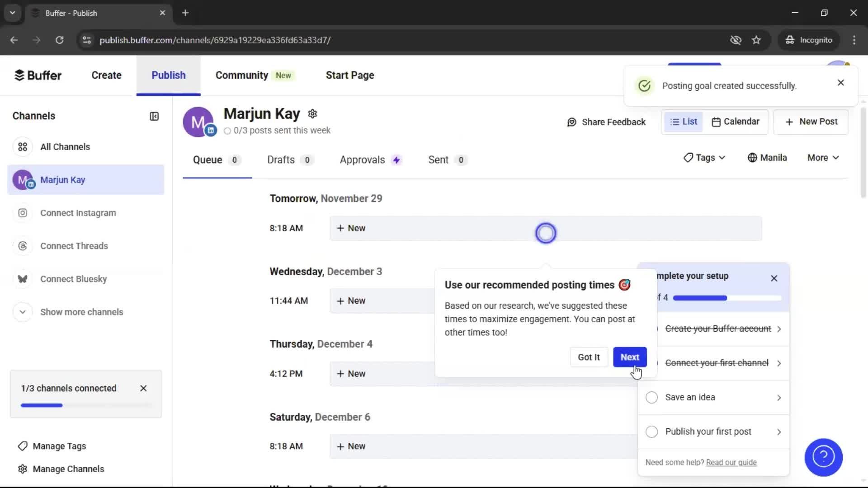Open the floating help question mark
Viewport: 868px width, 488px height.
[823, 457]
